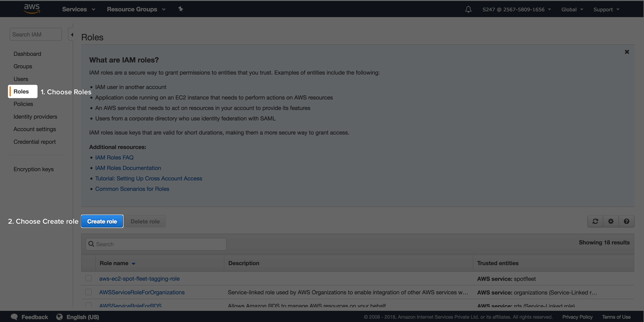The image size is (644, 322).
Task: Close the What are IAM roles panel
Action: click(x=627, y=52)
